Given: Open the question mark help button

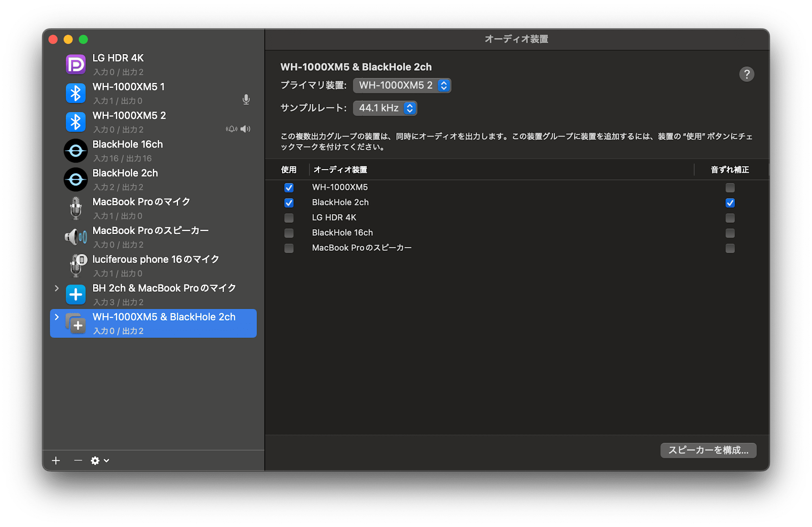Looking at the screenshot, I should (x=746, y=74).
